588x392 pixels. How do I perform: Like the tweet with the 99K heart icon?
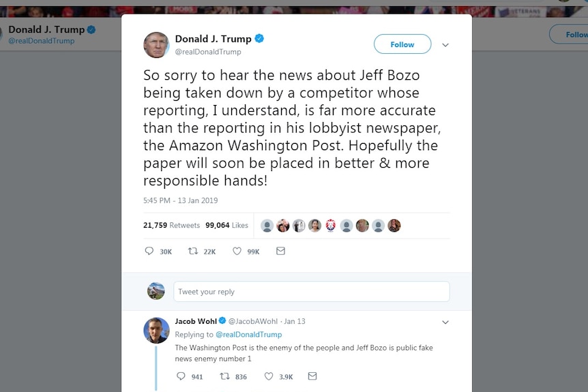pos(237,251)
